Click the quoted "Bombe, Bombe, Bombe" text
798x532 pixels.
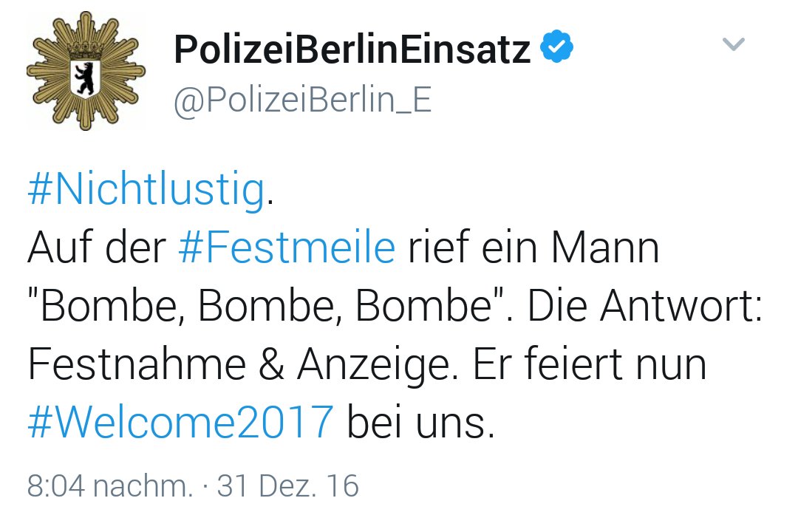point(269,307)
